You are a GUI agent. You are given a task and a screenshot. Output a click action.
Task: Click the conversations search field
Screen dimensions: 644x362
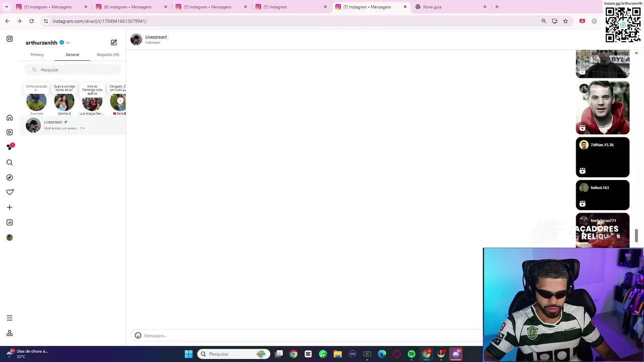click(x=73, y=69)
